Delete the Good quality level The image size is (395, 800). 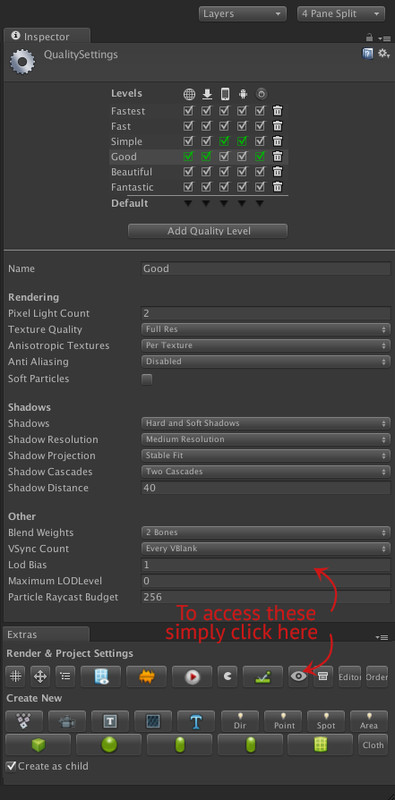pyautogui.click(x=277, y=157)
